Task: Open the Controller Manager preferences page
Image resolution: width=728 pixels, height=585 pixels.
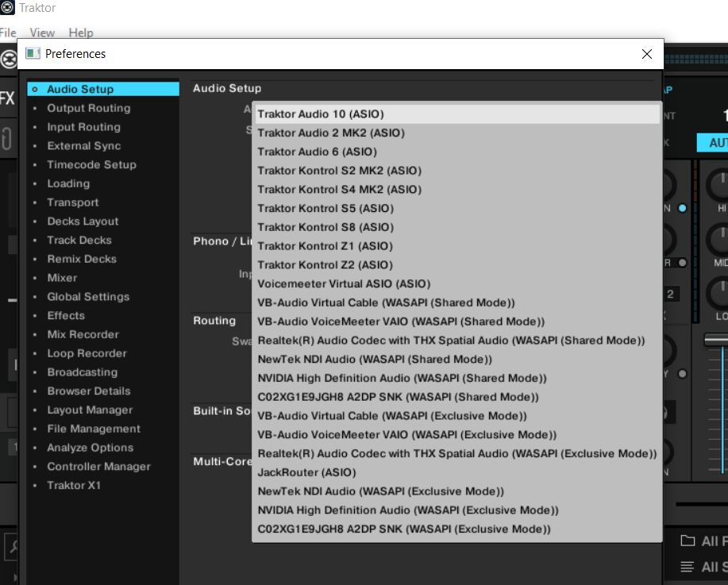Action: (98, 467)
